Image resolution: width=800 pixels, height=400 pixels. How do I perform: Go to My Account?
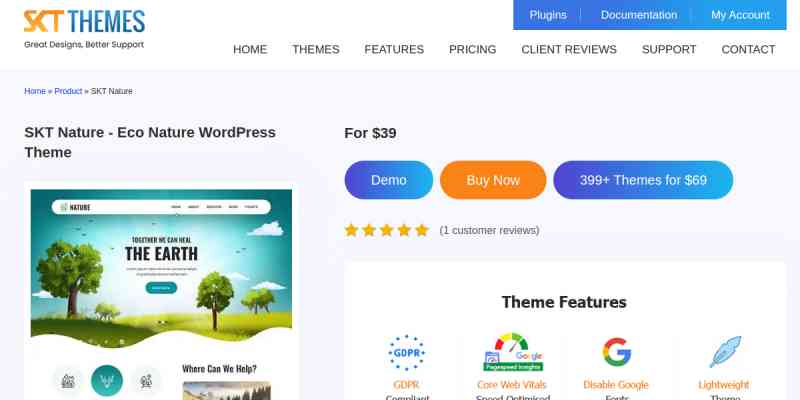740,15
